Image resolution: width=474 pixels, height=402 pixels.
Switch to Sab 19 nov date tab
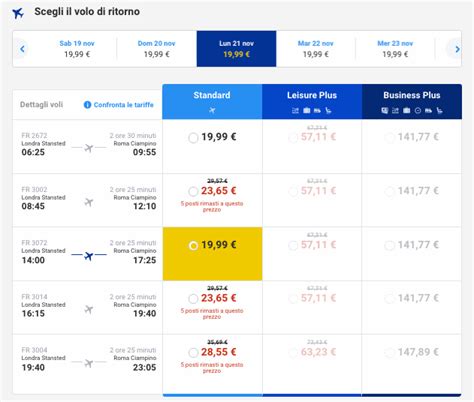point(77,49)
